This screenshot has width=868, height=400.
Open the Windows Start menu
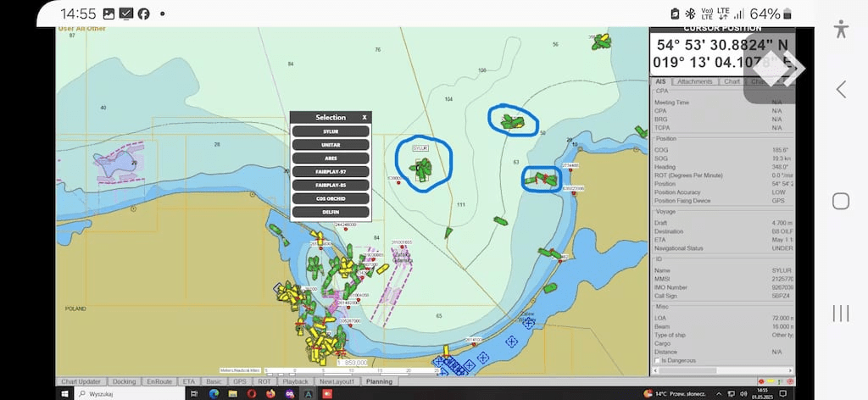coord(64,394)
